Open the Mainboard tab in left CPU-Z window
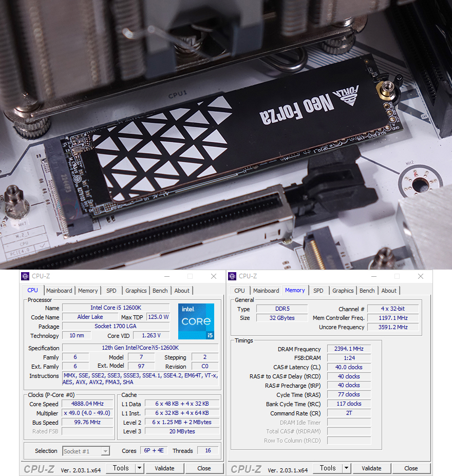The image size is (452, 476). (x=59, y=291)
